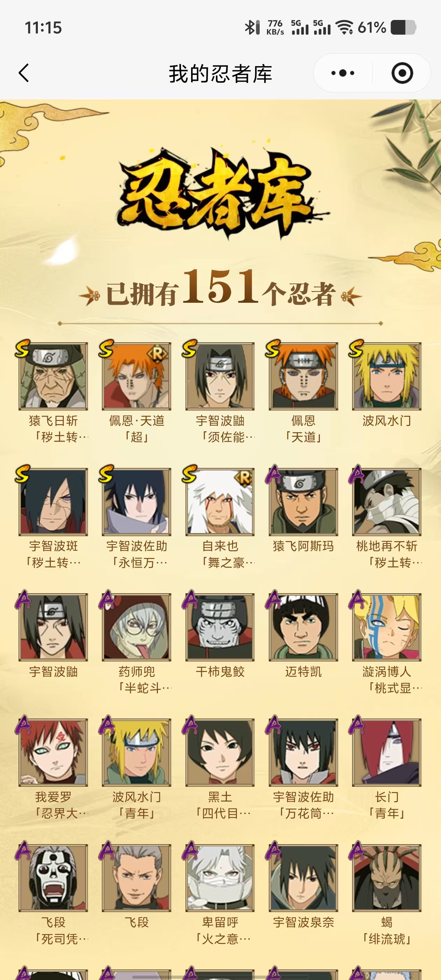Tap the 宇智波斑 ninja avatar
Viewport: 441px width, 980px height.
(53, 502)
